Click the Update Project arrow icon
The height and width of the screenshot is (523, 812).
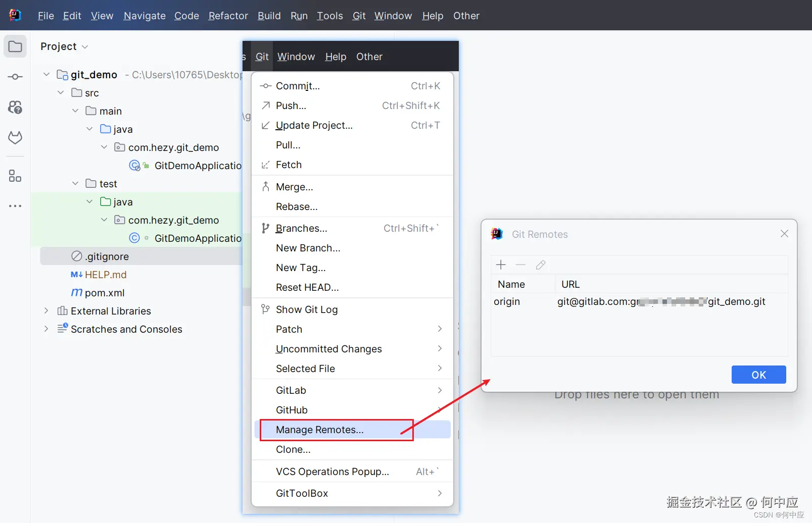(265, 125)
